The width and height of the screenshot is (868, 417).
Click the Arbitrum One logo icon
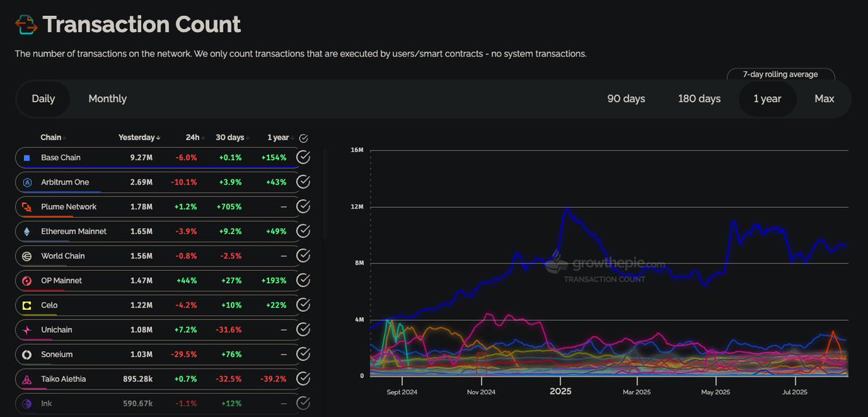[27, 182]
